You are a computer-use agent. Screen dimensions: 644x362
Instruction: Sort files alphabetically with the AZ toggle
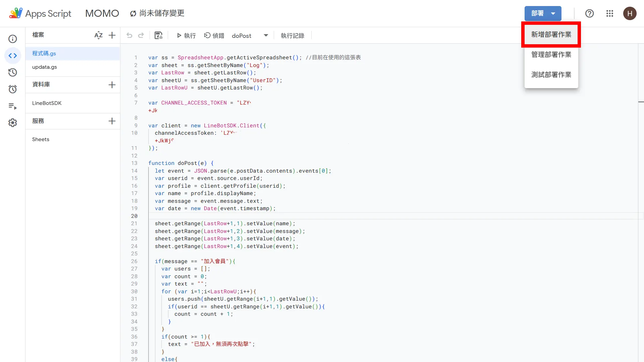tap(98, 35)
